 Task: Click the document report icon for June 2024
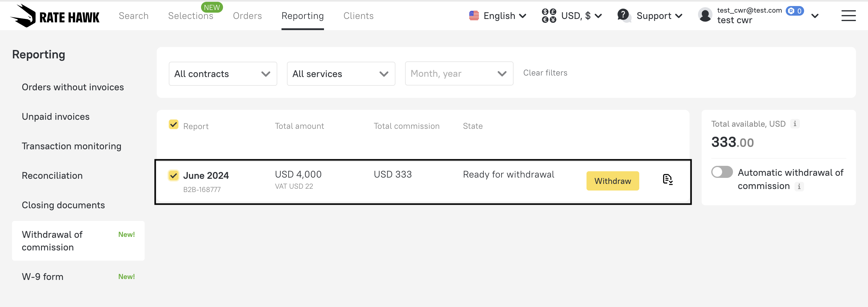pyautogui.click(x=667, y=179)
